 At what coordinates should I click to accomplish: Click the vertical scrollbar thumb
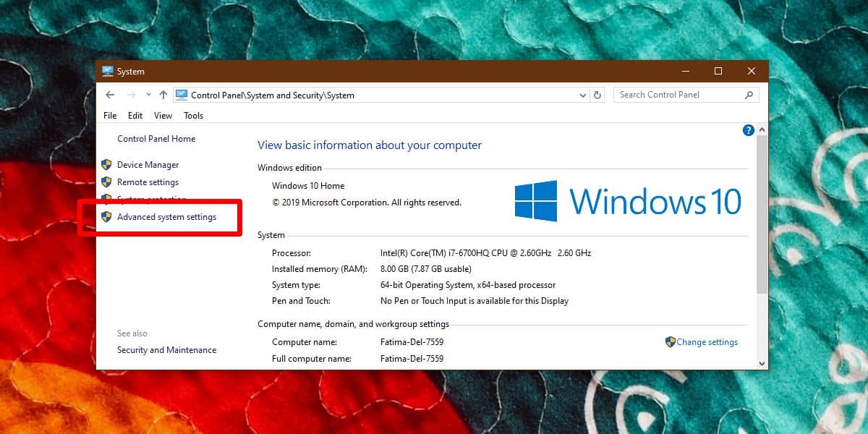coord(762,214)
